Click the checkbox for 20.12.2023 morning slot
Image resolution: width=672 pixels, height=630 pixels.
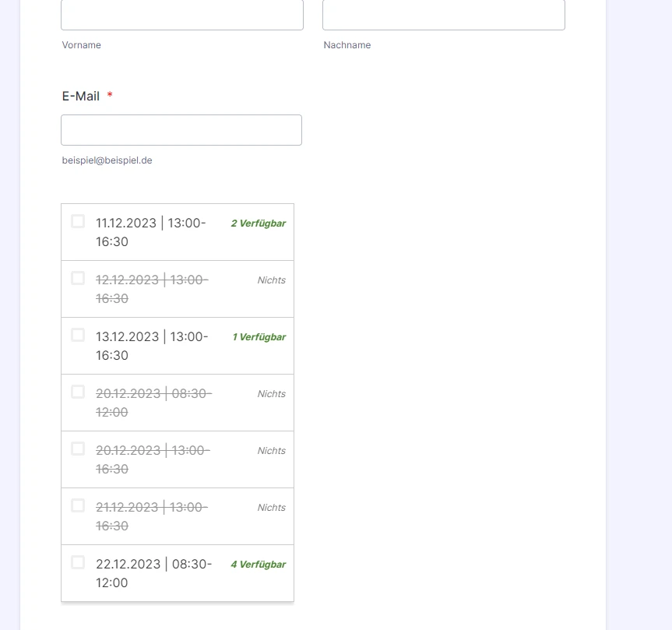78,392
